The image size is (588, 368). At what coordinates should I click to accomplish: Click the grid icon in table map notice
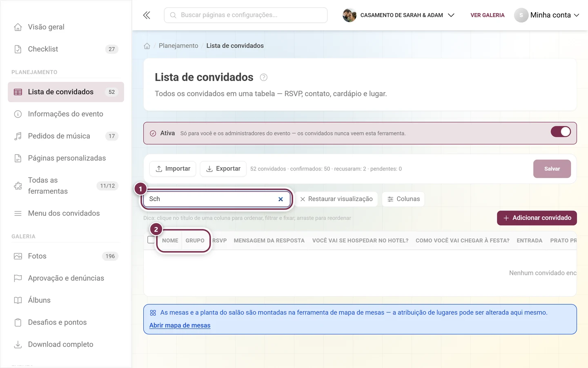tap(153, 313)
